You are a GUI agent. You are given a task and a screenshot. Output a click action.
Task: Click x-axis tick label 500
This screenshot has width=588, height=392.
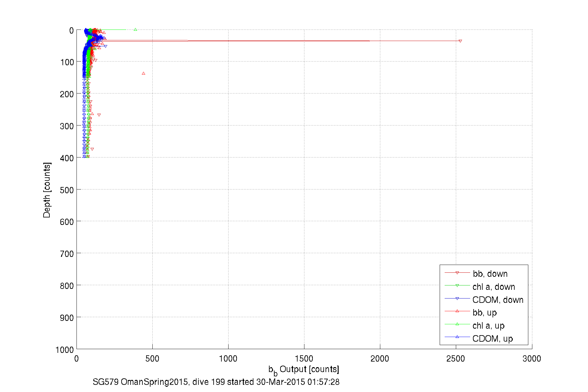(152, 359)
